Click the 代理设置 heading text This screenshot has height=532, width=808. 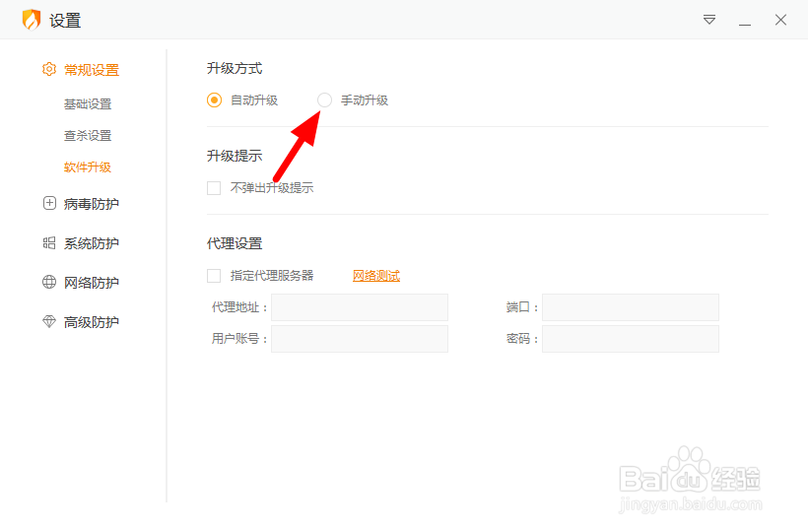(235, 243)
